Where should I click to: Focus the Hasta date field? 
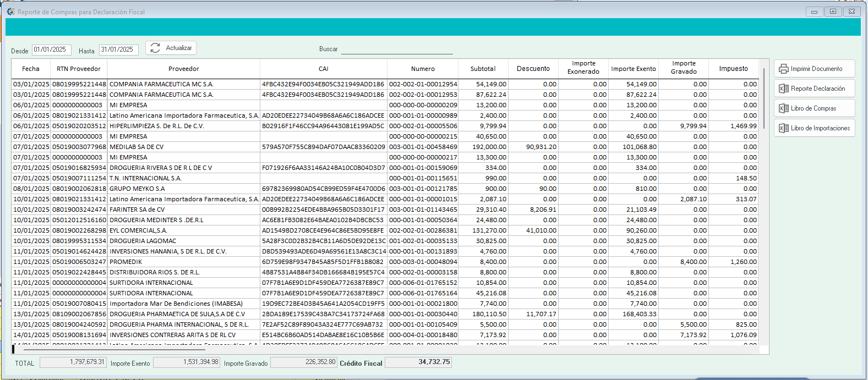[x=118, y=50]
